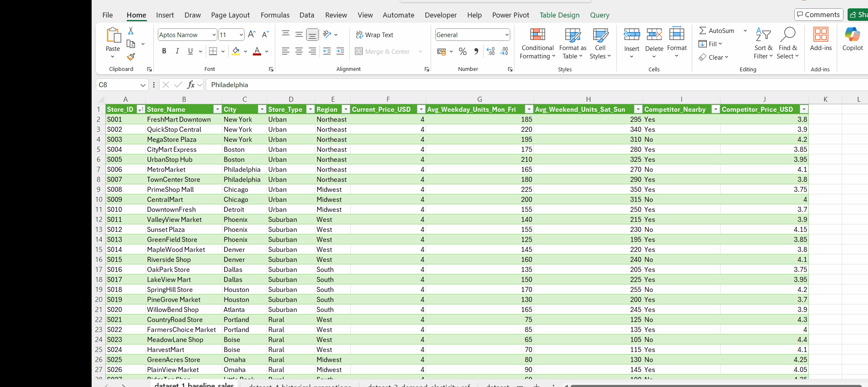Screen dimensions: 868x387
Task: Toggle Bold formatting
Action: (x=164, y=51)
